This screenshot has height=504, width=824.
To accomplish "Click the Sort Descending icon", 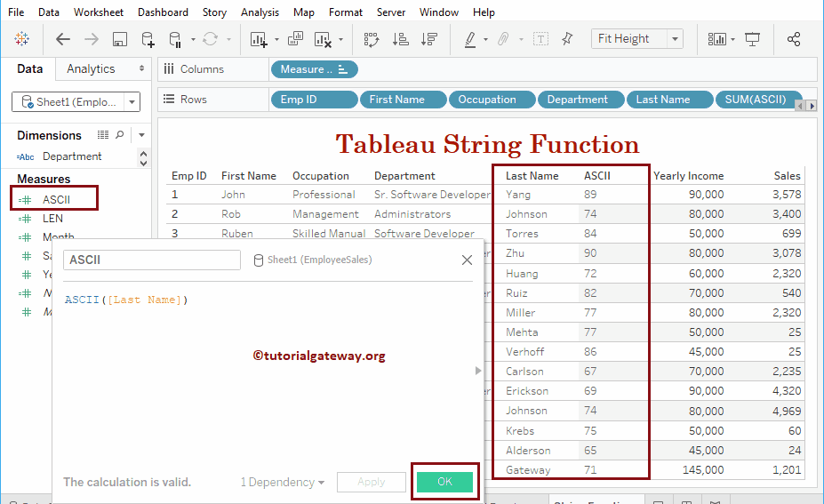I will tap(429, 39).
